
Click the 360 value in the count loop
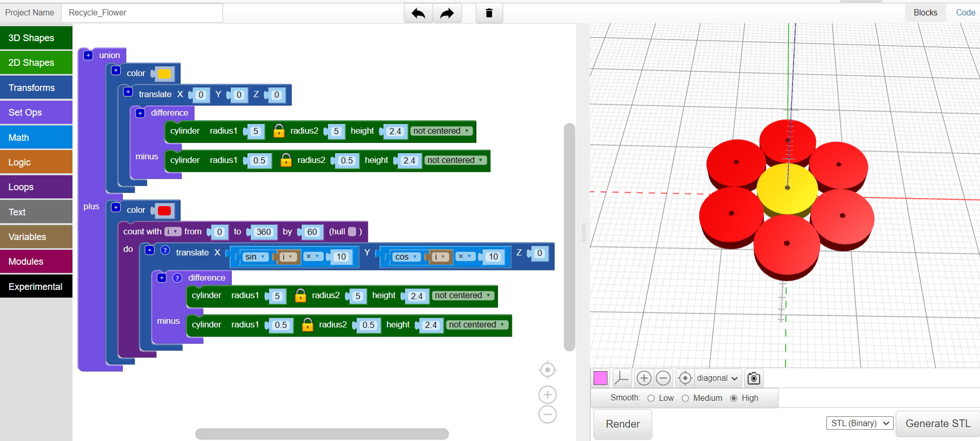(x=264, y=232)
